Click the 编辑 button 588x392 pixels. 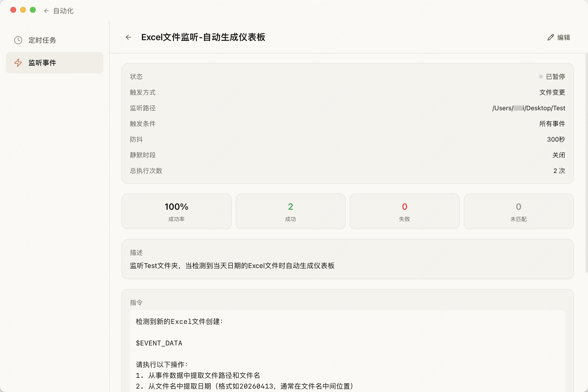559,37
